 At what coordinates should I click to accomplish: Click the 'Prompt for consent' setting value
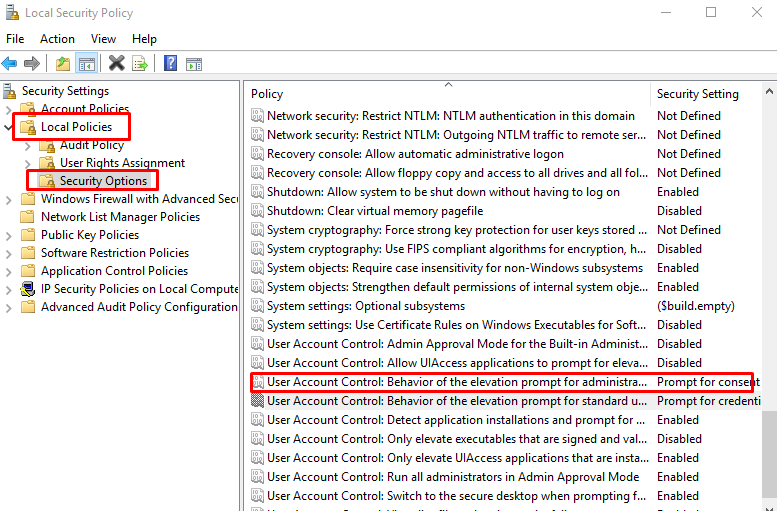pos(708,382)
